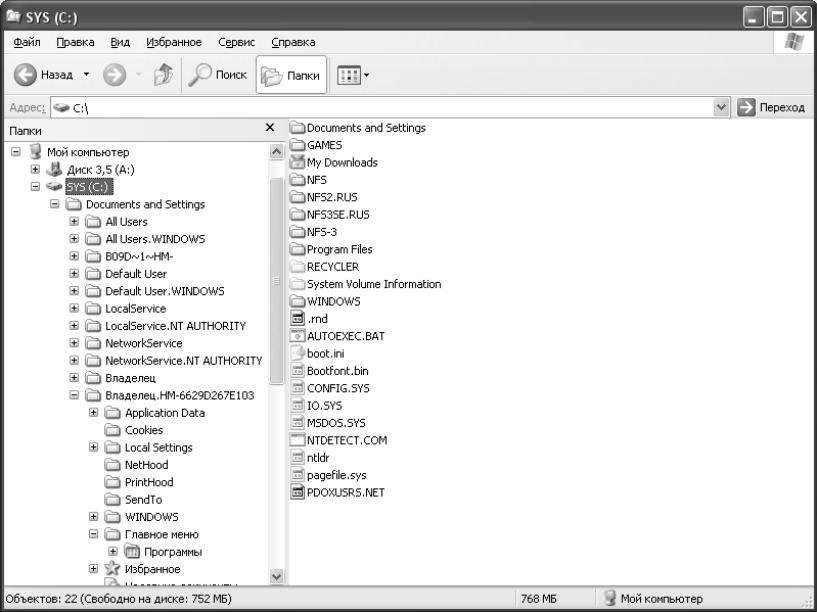Open the Назад history dropdown arrow

pos(86,74)
